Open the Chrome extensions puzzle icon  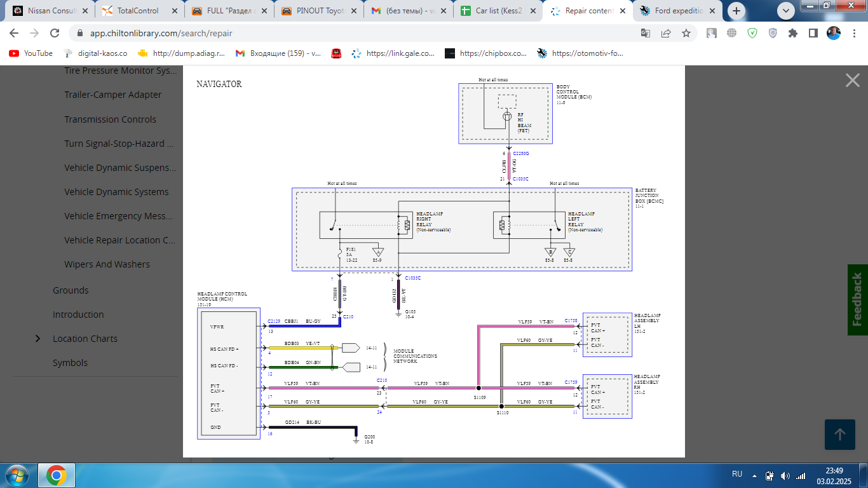[x=792, y=34]
